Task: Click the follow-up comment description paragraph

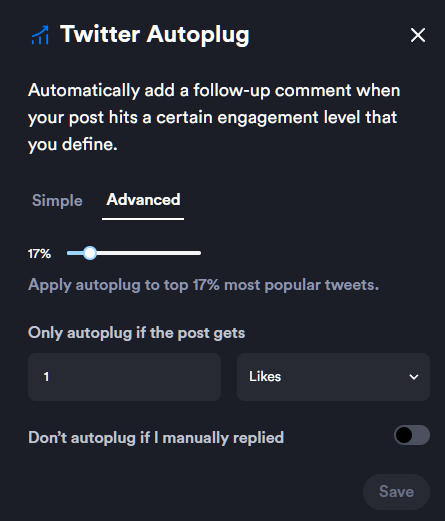Action: [x=214, y=117]
